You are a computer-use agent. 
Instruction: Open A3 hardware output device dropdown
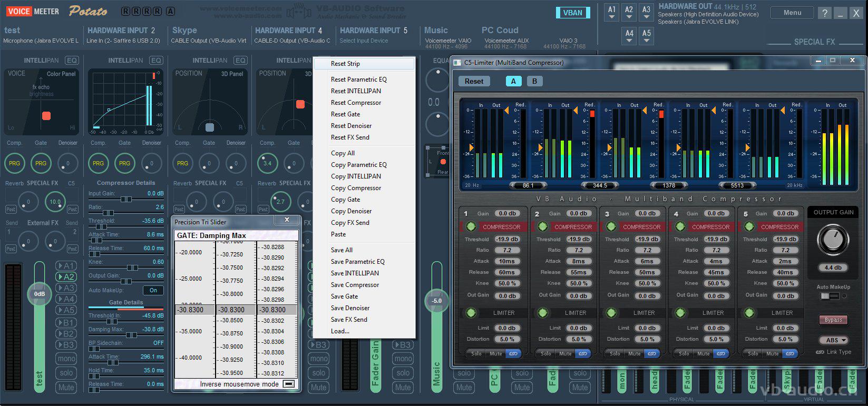[x=646, y=13]
